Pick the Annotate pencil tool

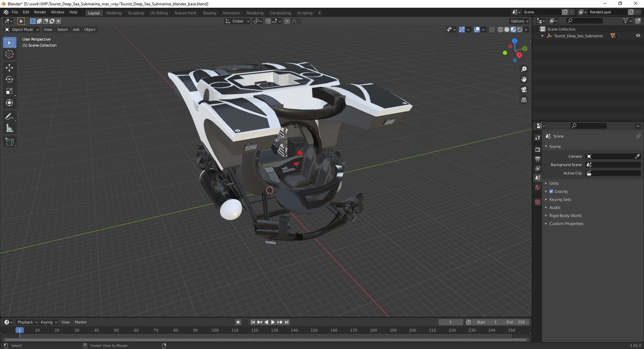pos(9,116)
